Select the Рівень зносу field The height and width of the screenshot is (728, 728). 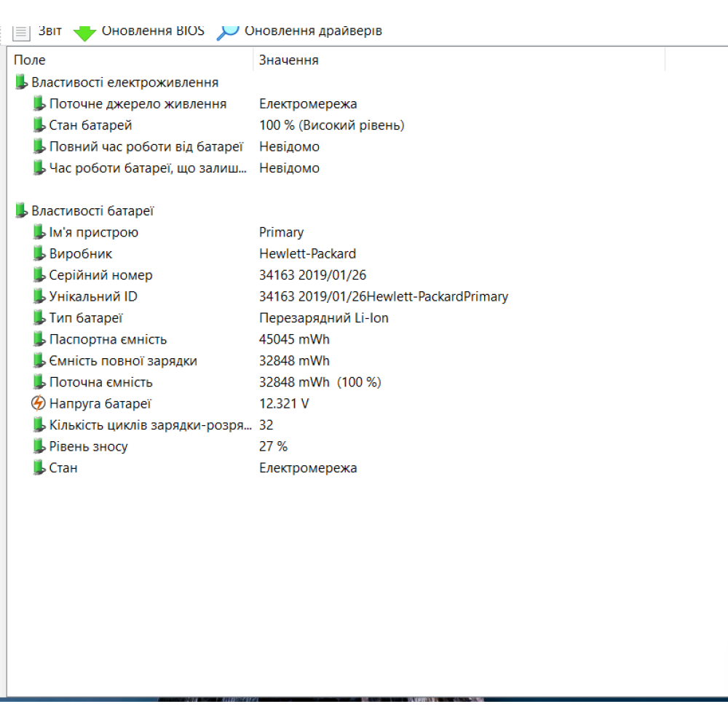pyautogui.click(x=88, y=446)
